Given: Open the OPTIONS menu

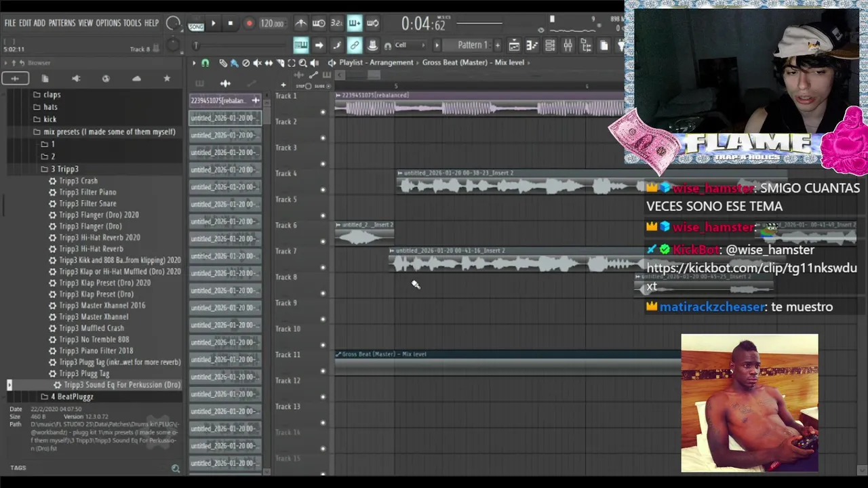Looking at the screenshot, I should 108,23.
